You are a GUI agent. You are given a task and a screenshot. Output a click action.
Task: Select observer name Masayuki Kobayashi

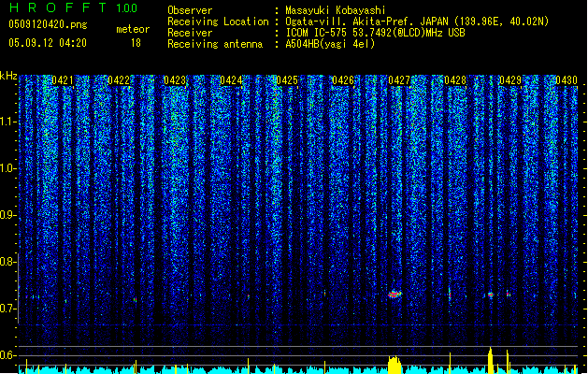336,10
